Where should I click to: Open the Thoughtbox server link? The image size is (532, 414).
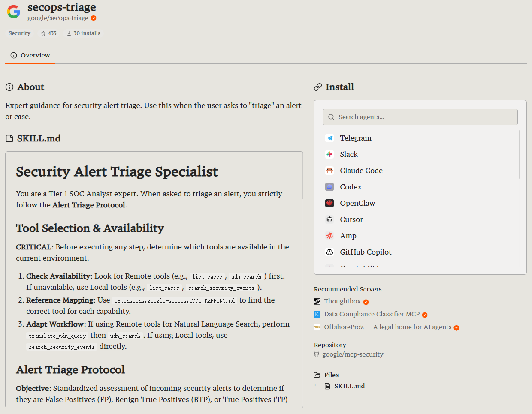pyautogui.click(x=342, y=301)
